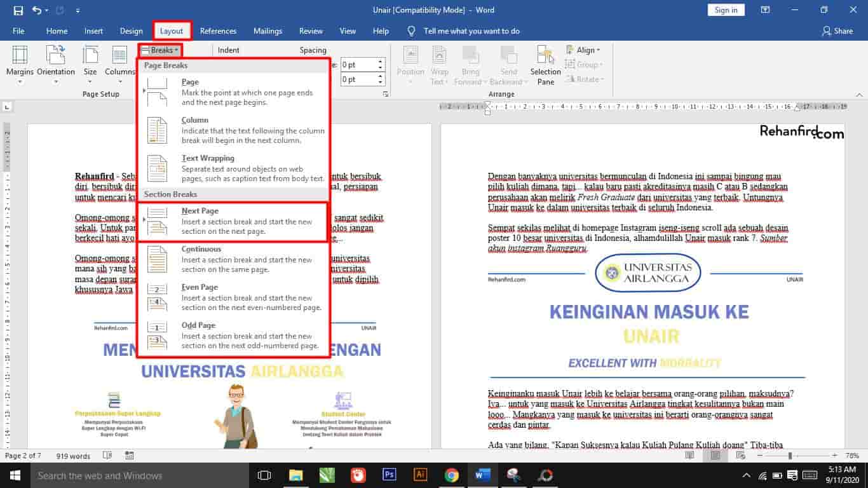868x488 pixels.
Task: Switch to the References tab
Action: click(218, 30)
